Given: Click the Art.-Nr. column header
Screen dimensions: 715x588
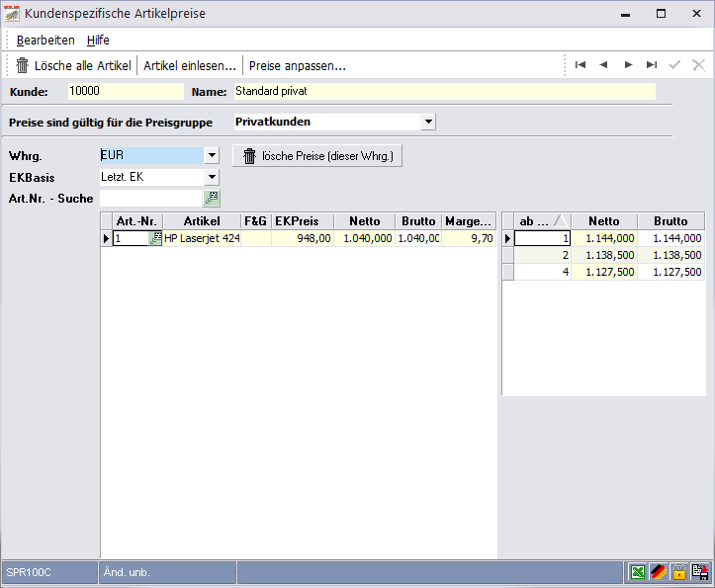Looking at the screenshot, I should pos(137,221).
